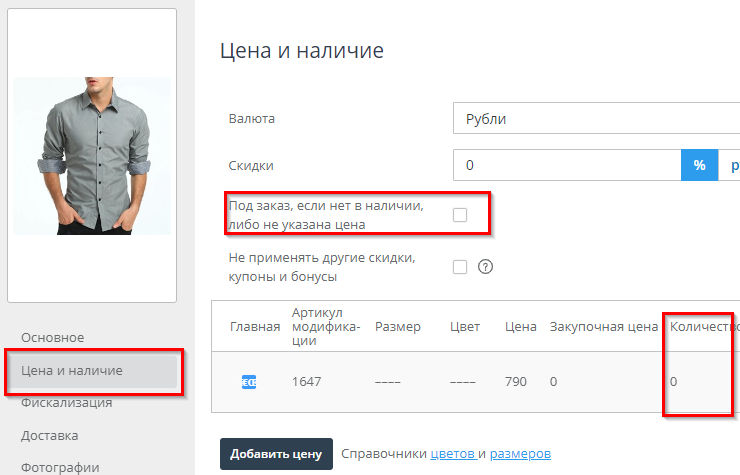Viewport: 740px width, 475px height.
Task: Click the article number 1647 cell
Action: 306,382
